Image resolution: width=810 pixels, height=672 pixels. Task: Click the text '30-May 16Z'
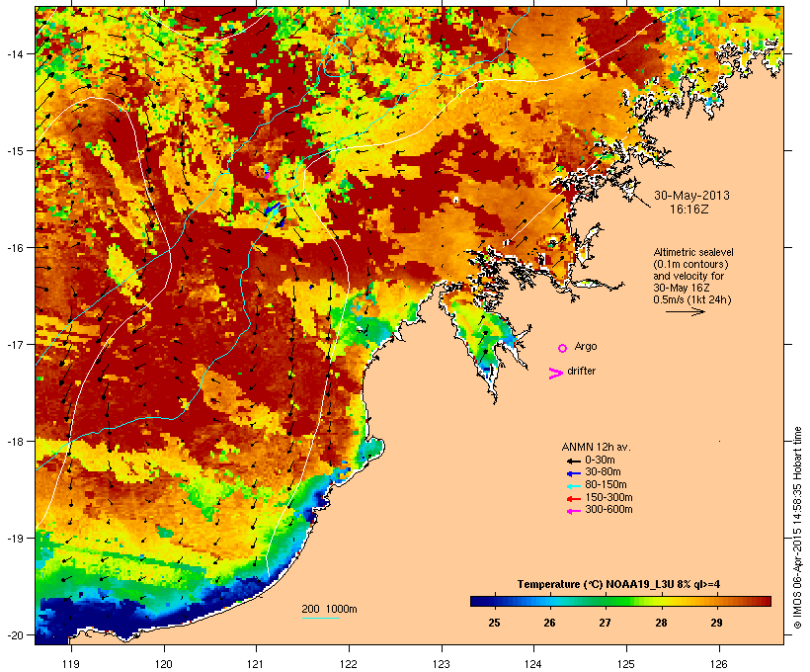tap(682, 288)
